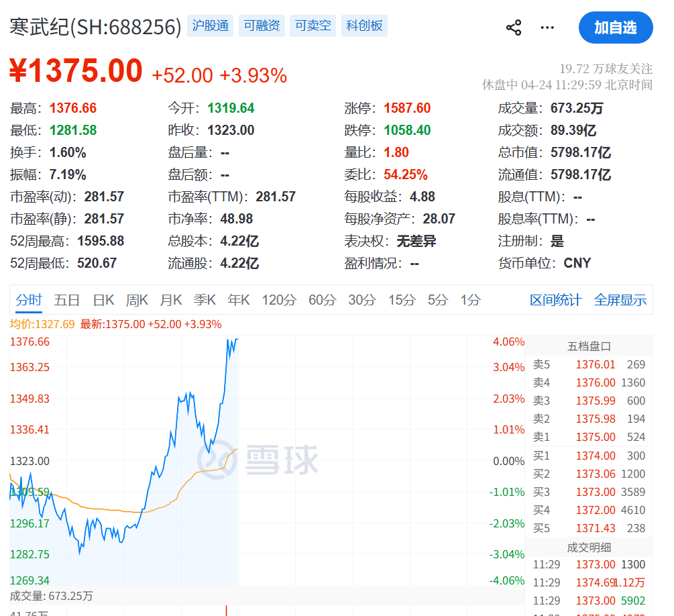This screenshot has height=616, width=674.
Task: Switch to the 分时 chart tab
Action: (29, 300)
